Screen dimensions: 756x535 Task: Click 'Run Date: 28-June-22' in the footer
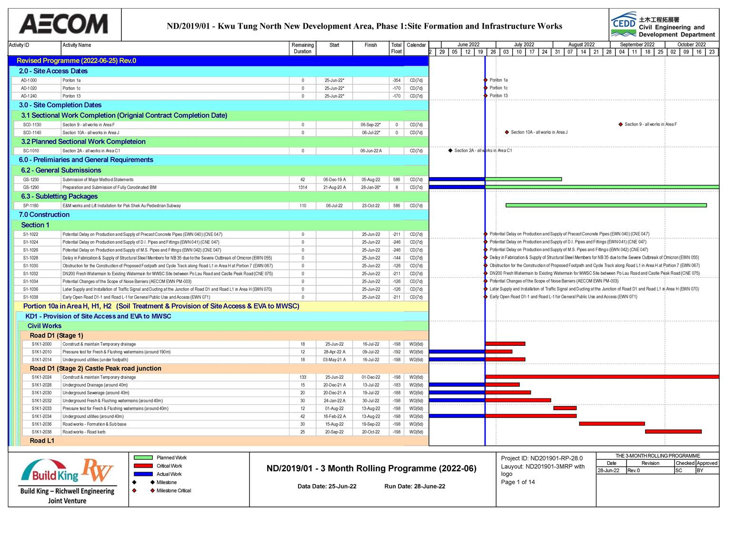point(415,486)
